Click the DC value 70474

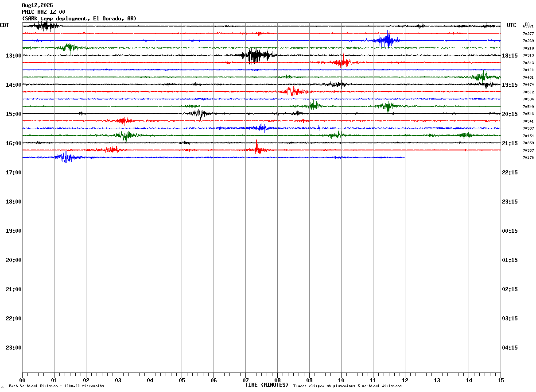pyautogui.click(x=528, y=85)
